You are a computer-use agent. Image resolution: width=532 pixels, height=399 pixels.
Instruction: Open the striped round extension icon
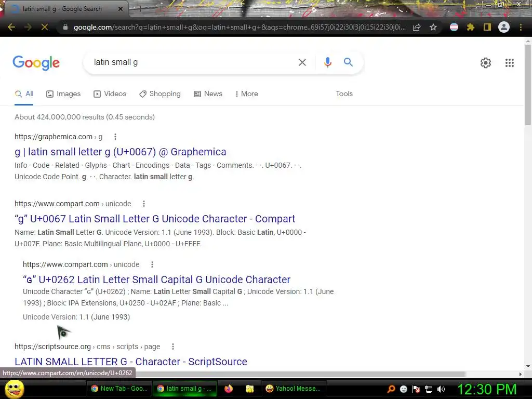click(x=454, y=27)
